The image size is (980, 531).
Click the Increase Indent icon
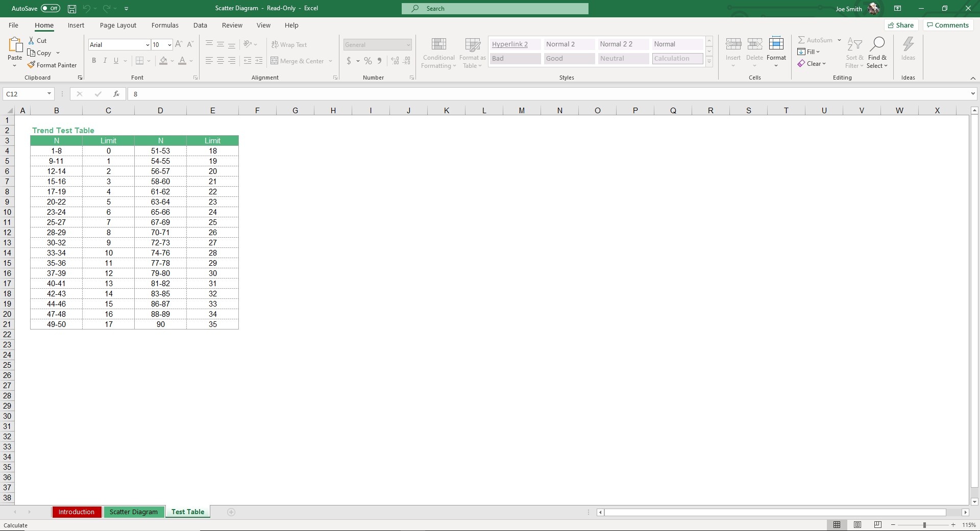[x=259, y=61]
